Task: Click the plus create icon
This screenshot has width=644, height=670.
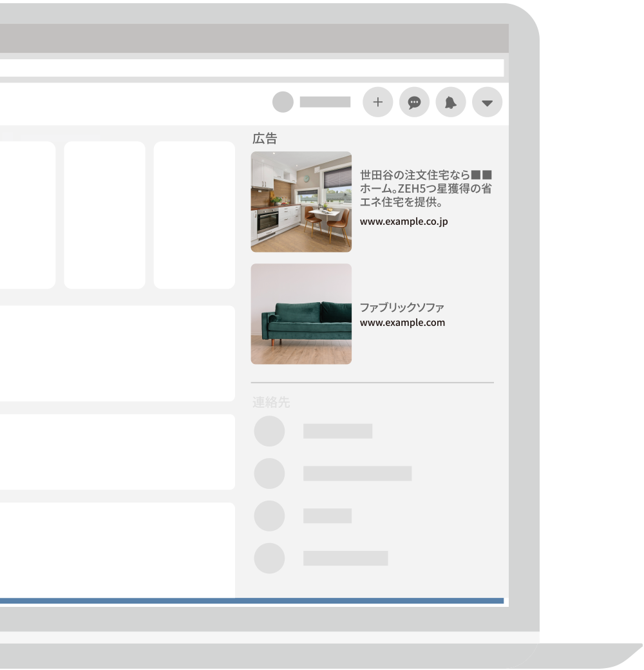Action: click(x=377, y=102)
